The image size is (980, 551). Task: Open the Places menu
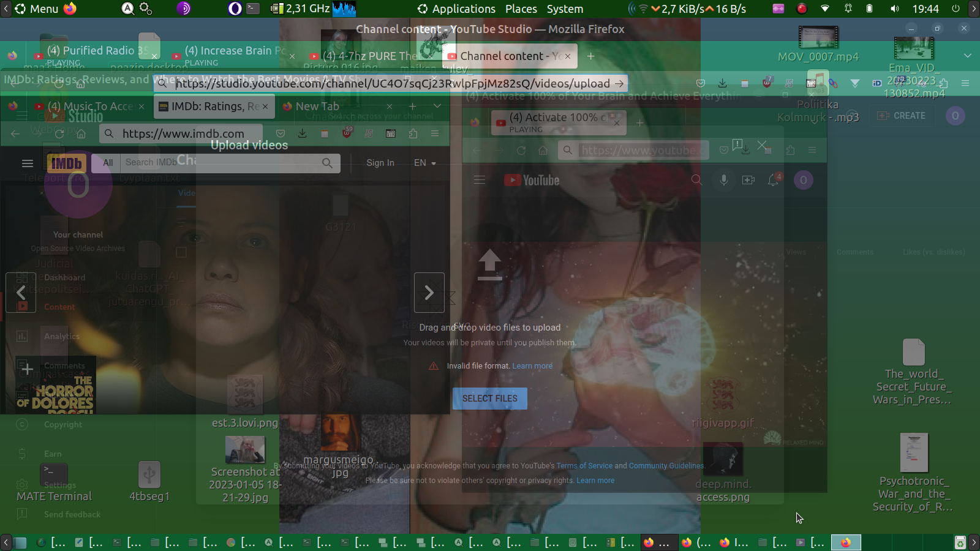521,9
